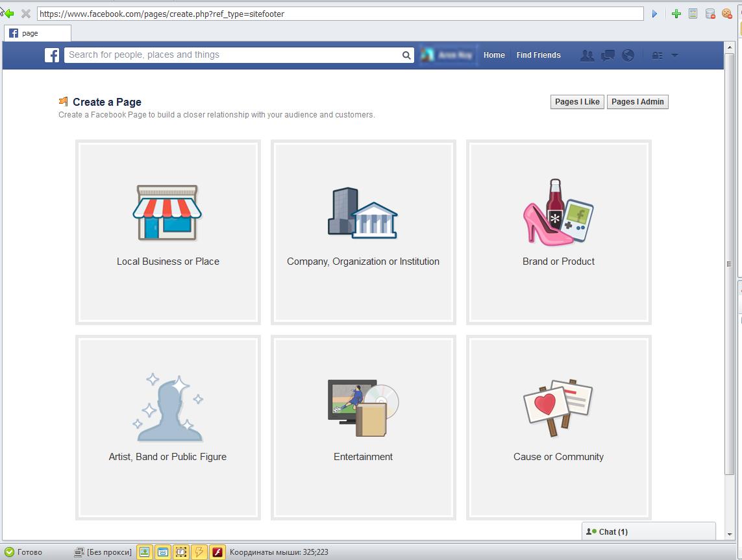Click the Готово status text
This screenshot has width=742, height=560.
tap(30, 552)
